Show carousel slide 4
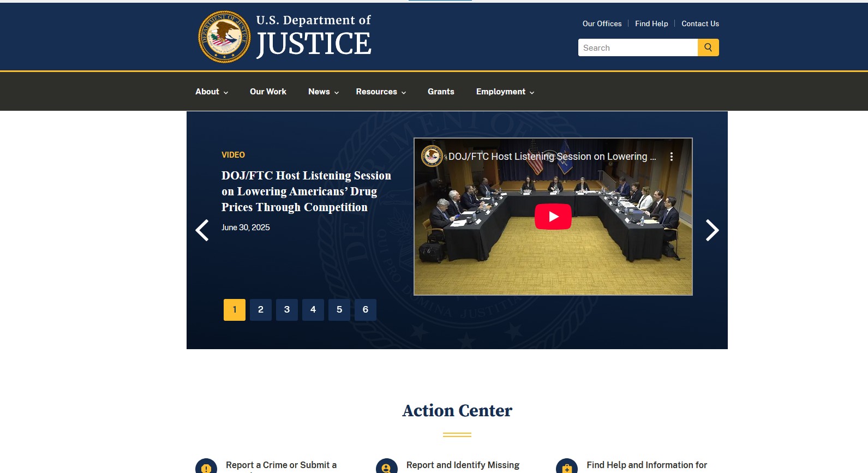 [313, 310]
